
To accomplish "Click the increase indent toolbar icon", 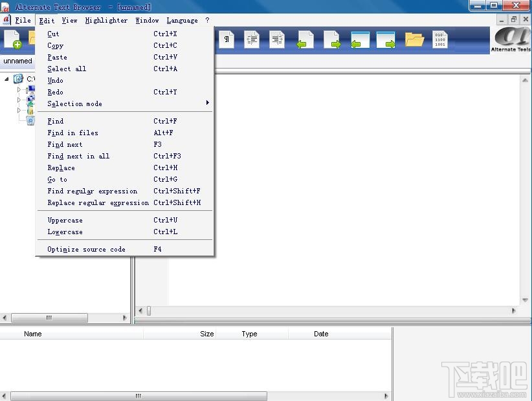I will pos(277,39).
